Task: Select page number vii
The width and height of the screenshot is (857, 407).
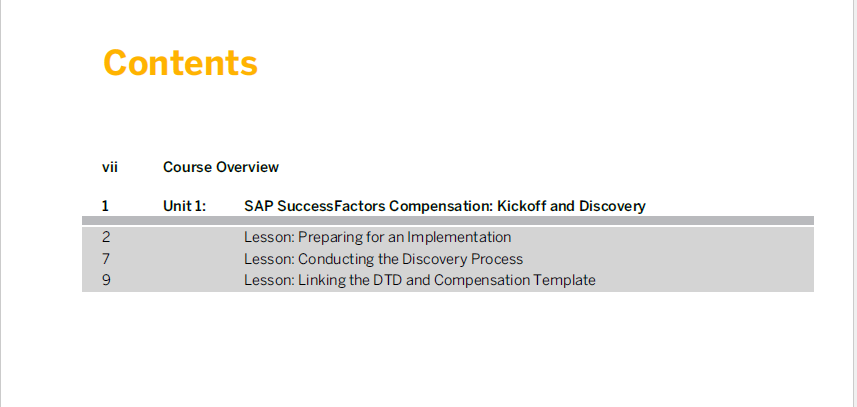Action: point(110,167)
